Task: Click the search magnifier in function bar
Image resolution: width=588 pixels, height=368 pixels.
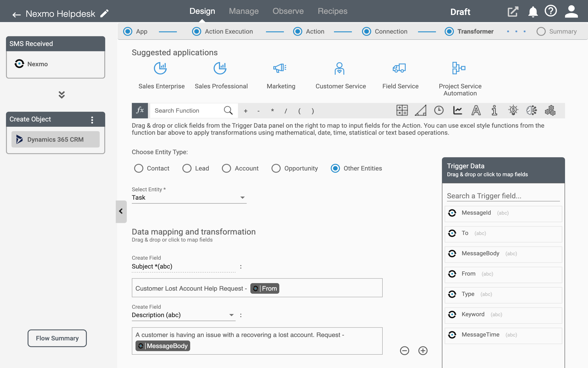Action: pyautogui.click(x=228, y=110)
